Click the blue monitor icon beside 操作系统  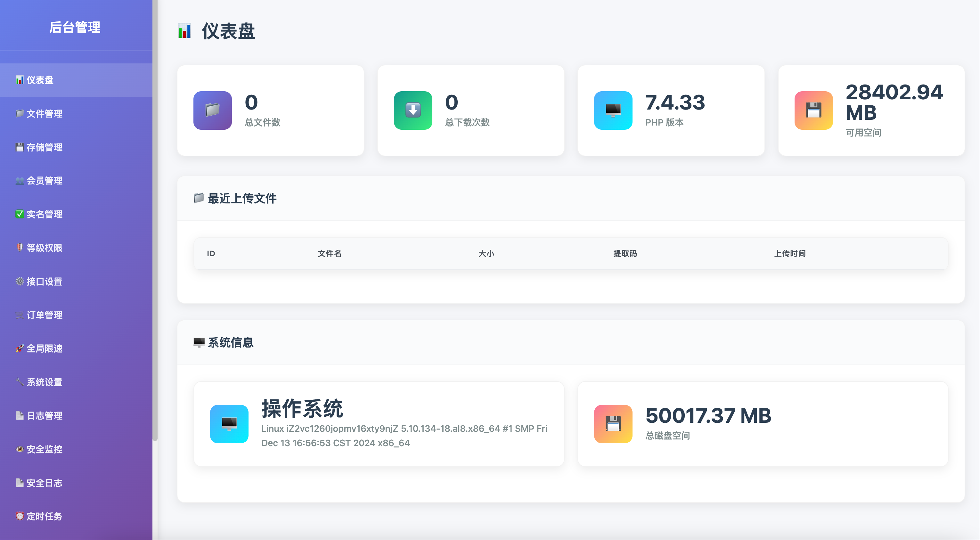click(229, 424)
